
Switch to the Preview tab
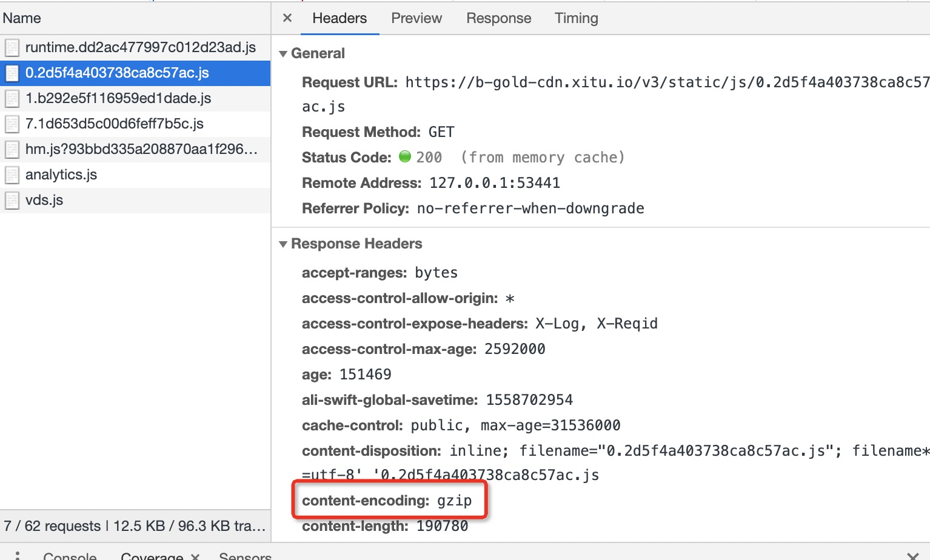click(x=416, y=18)
